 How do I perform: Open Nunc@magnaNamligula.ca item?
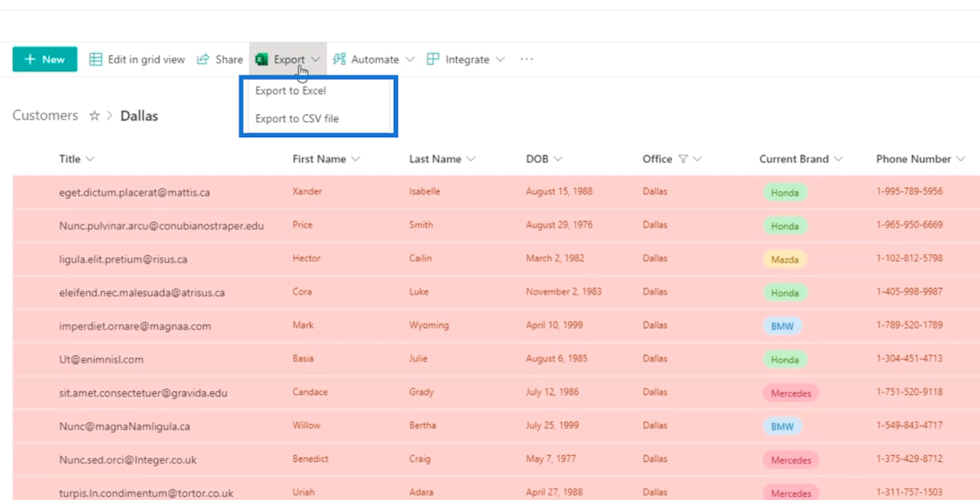125,426
